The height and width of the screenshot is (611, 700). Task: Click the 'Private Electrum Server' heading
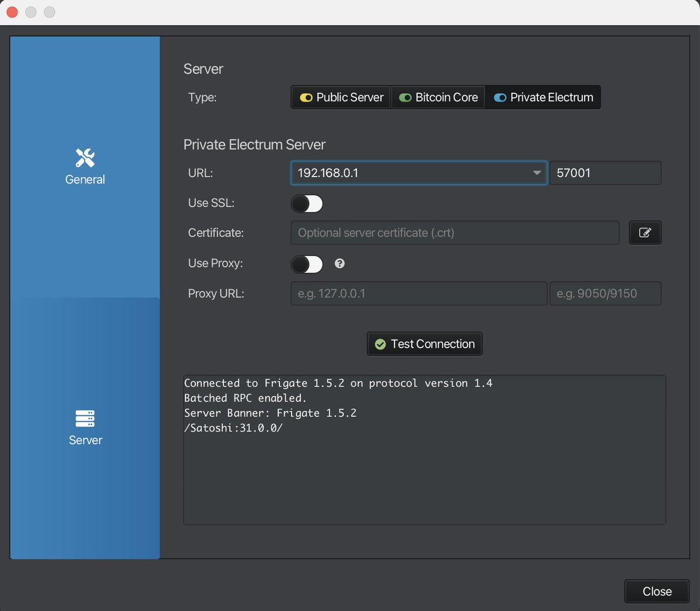(x=254, y=145)
